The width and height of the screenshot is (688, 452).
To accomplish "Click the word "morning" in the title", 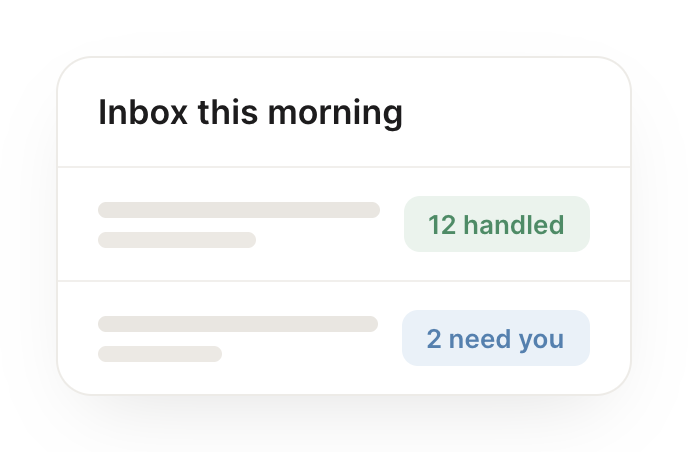I will [x=335, y=114].
